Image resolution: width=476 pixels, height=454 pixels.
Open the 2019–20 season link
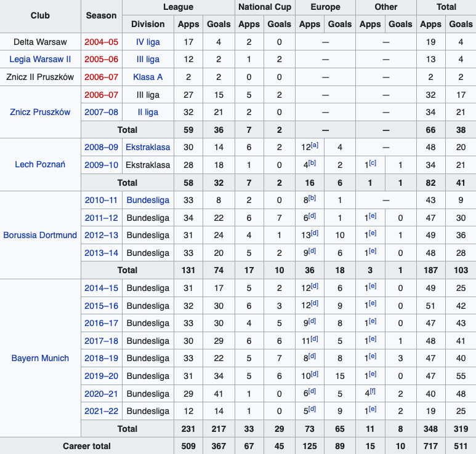pyautogui.click(x=102, y=376)
